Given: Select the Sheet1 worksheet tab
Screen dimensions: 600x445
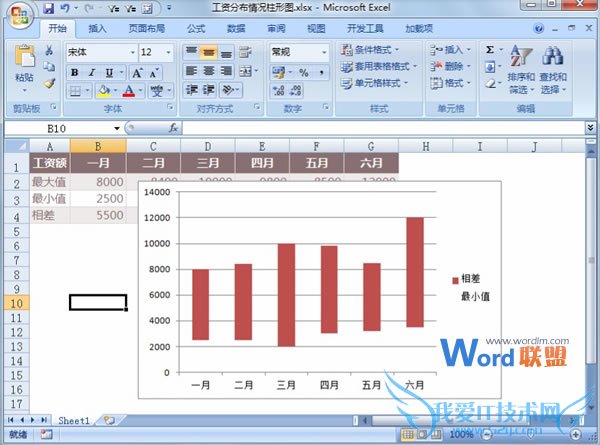Looking at the screenshot, I should pyautogui.click(x=73, y=421).
